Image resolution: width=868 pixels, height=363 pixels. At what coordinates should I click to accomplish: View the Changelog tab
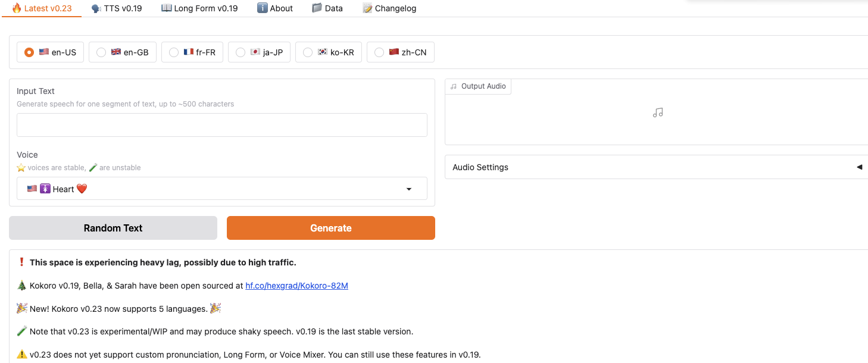coord(389,8)
